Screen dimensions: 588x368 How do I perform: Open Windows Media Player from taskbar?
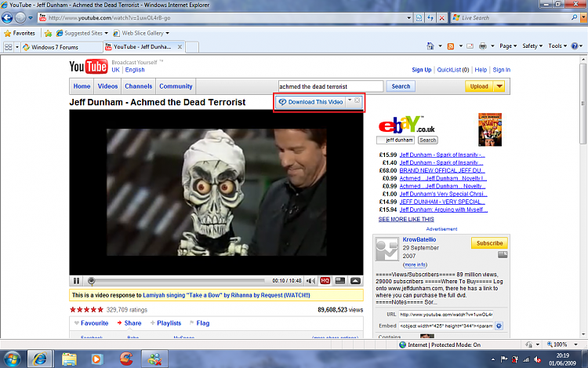(96, 359)
